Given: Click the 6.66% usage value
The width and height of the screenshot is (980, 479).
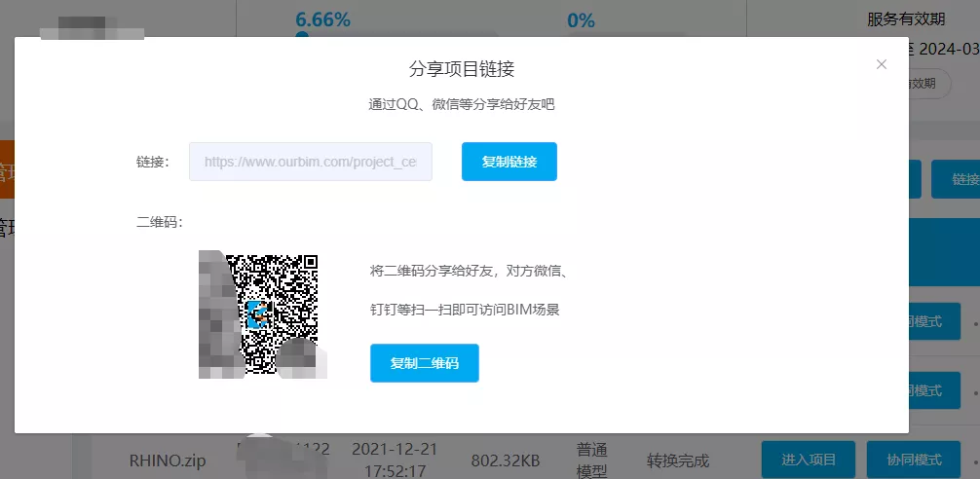Looking at the screenshot, I should point(322,20).
